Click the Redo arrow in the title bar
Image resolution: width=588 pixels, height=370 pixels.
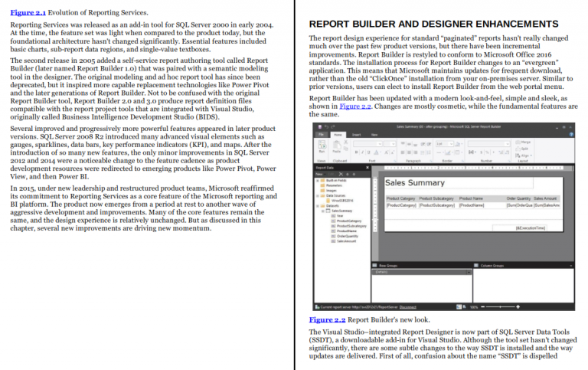click(333, 127)
